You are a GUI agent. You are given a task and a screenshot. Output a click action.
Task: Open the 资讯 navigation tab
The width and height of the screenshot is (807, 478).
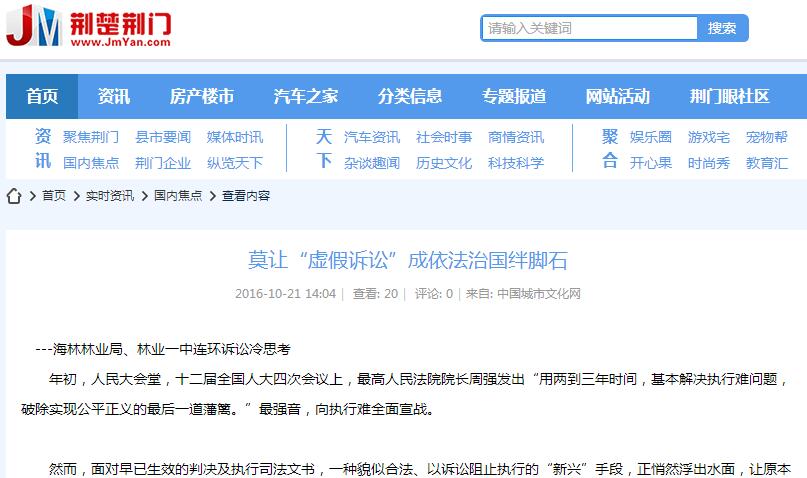(x=114, y=96)
